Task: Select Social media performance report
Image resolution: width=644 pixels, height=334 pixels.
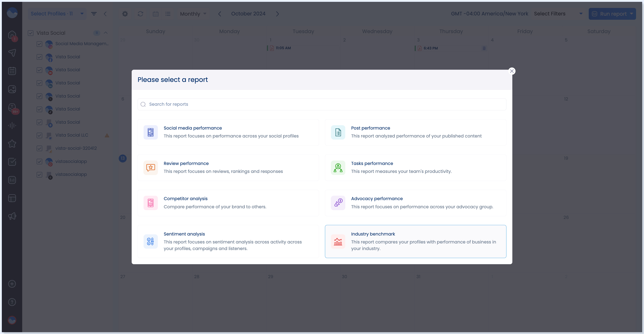Action: point(228,132)
